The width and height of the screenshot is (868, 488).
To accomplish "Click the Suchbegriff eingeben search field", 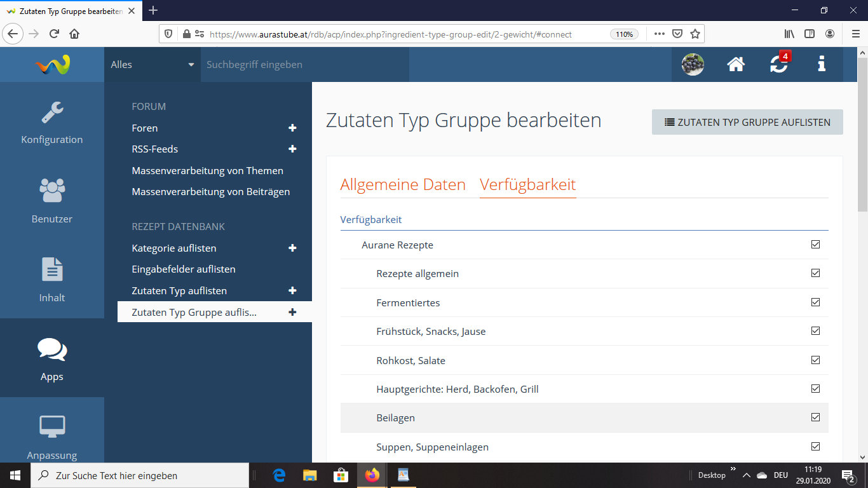I will click(x=305, y=64).
